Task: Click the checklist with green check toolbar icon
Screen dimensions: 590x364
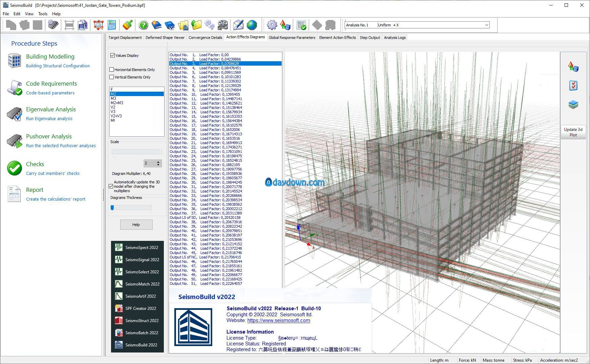Action: tap(301, 25)
